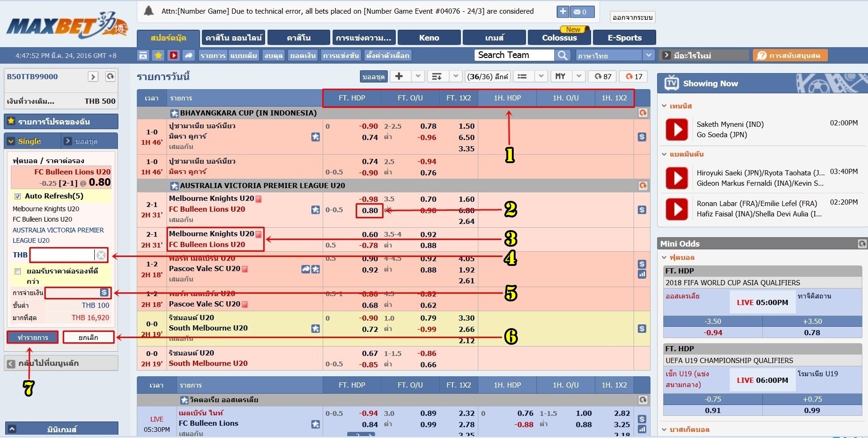
Task: Add Pascoe Vale SC U20 match to favorites
Action: (x=316, y=269)
